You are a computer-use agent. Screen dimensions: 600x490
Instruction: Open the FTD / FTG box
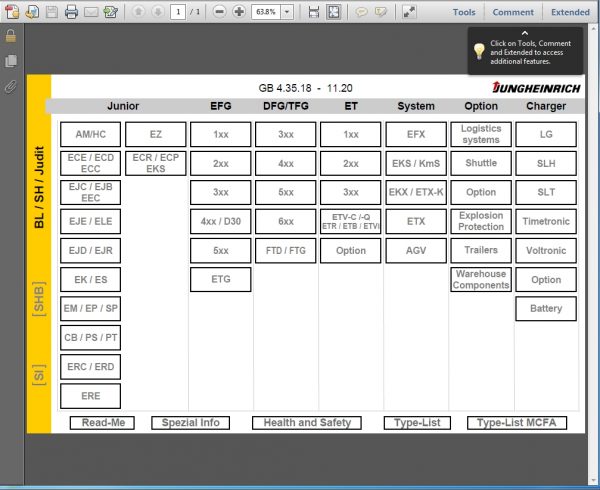286,251
